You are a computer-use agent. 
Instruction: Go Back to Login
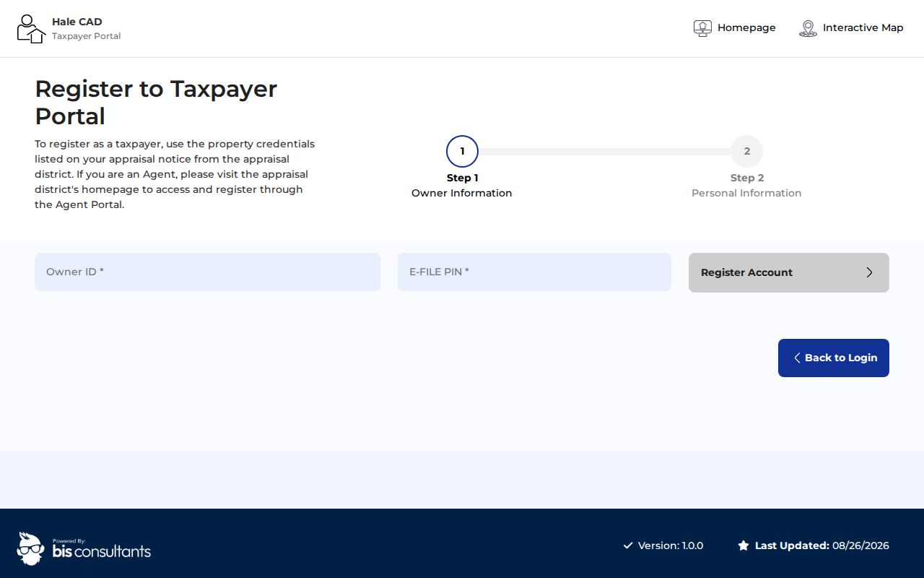834,358
